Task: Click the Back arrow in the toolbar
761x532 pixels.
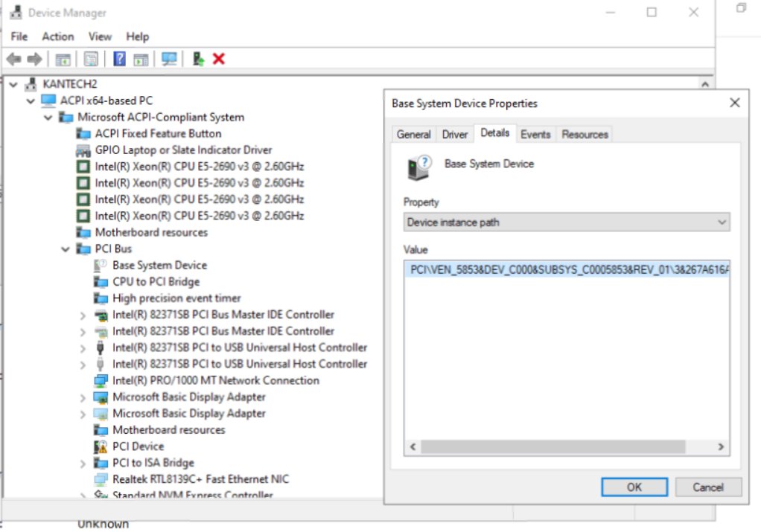Action: [13, 59]
